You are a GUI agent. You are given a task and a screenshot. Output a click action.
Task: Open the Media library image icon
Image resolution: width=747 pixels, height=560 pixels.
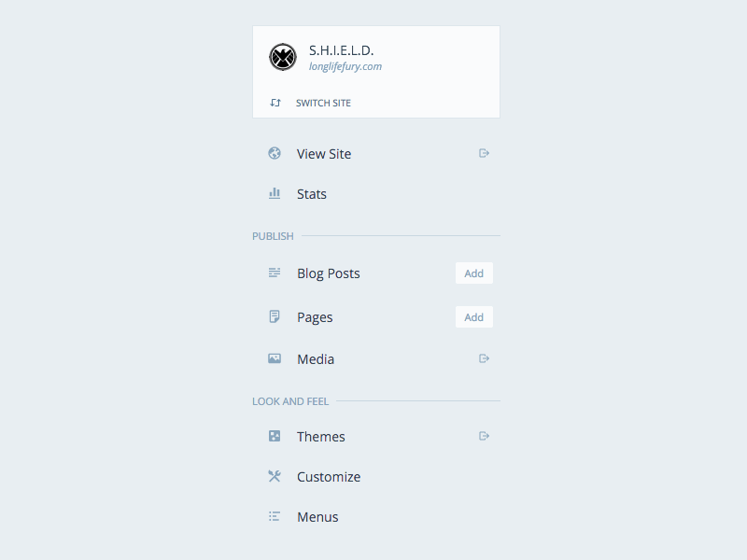point(274,358)
